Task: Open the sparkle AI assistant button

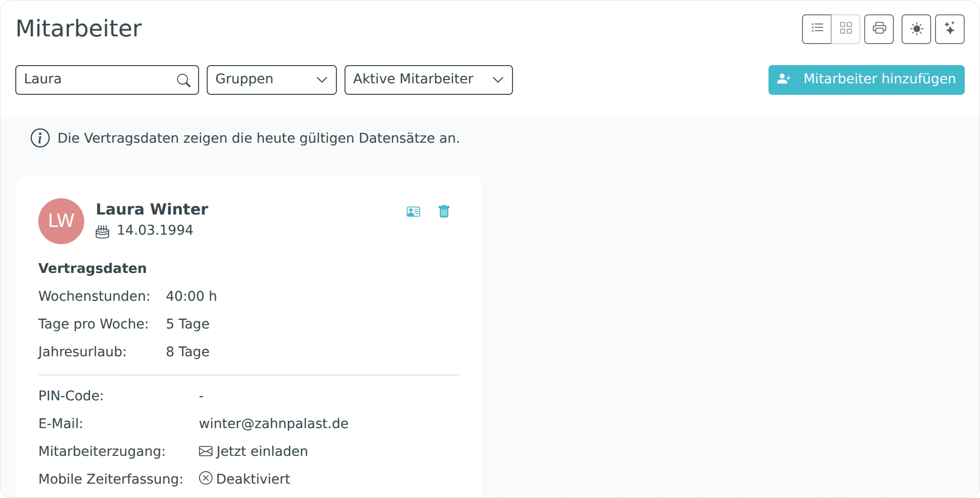Action: (950, 29)
